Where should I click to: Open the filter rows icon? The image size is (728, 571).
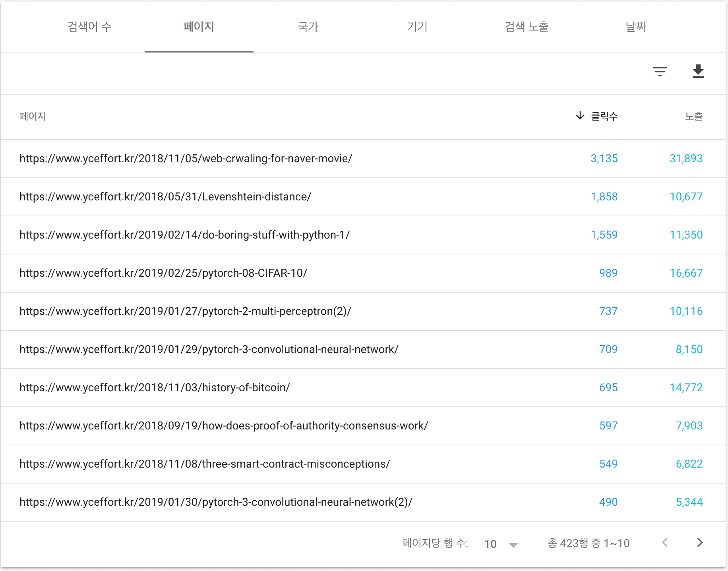[660, 72]
